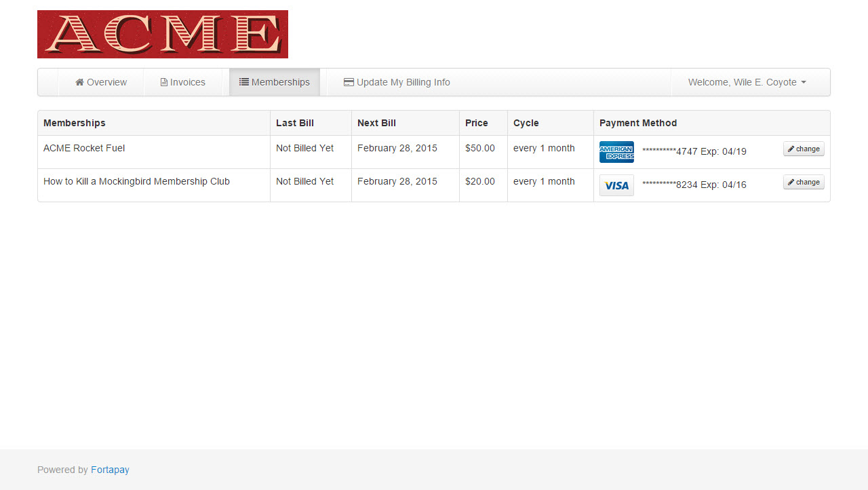Click the caret arrow after Coyote
This screenshot has width=868, height=490.
coord(804,82)
